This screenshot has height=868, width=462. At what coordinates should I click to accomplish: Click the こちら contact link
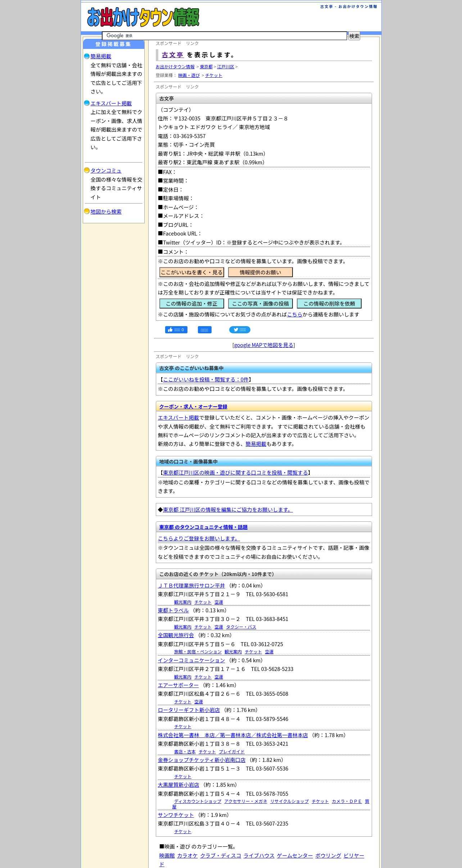(x=295, y=315)
